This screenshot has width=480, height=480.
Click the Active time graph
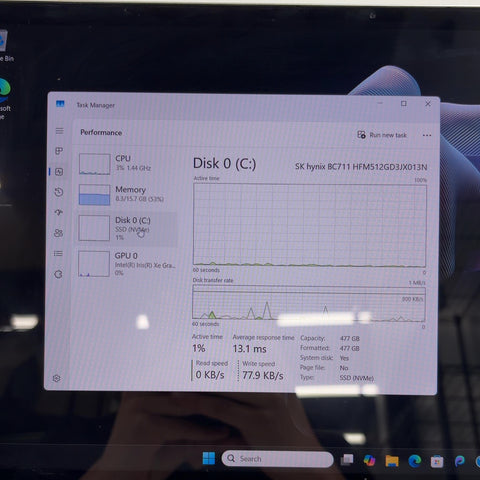pyautogui.click(x=309, y=225)
